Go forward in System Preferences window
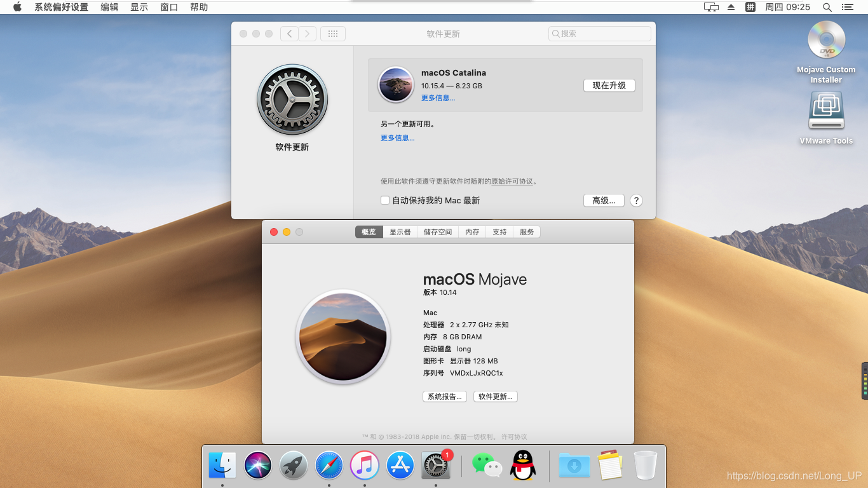868x488 pixels. tap(308, 34)
